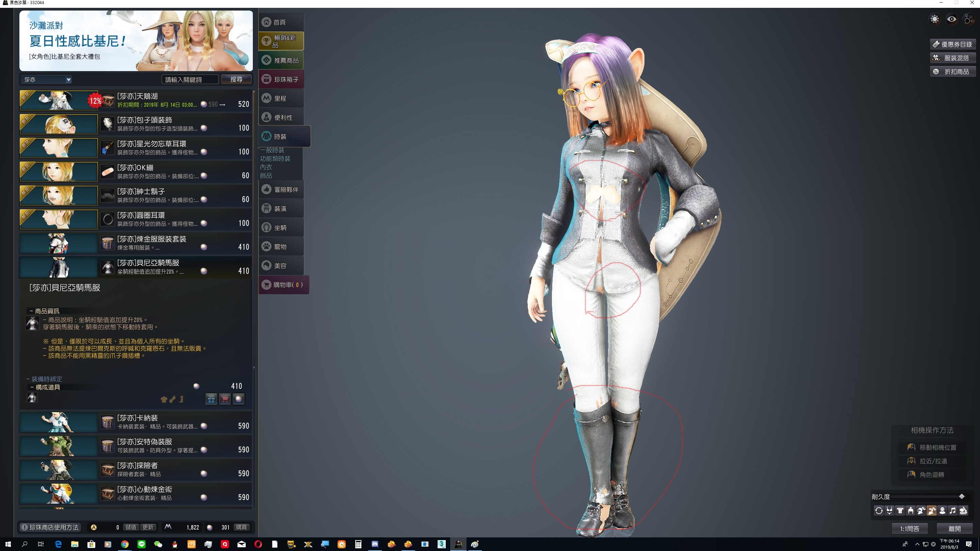The width and height of the screenshot is (980, 551).
Task: Toggle the open-helmet visor icon (highlighted)
Action: [x=932, y=511]
